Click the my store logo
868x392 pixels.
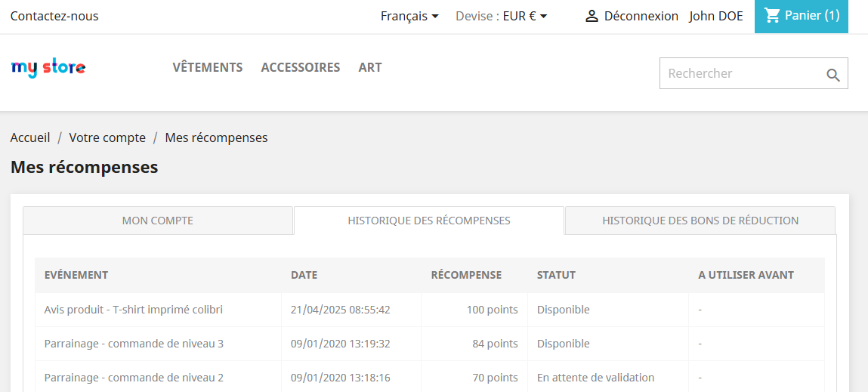(48, 68)
